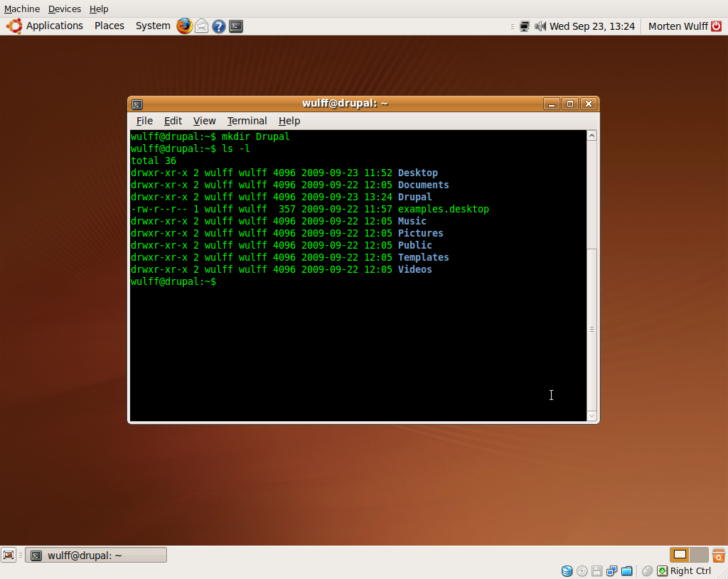Click the red power/session button
728x579 pixels.
[717, 26]
